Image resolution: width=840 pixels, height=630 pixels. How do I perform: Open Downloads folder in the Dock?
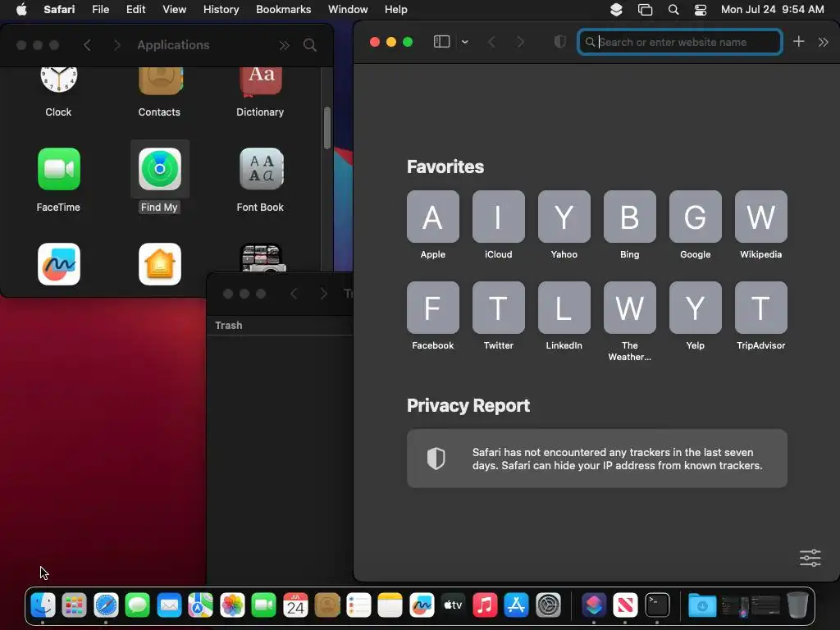click(x=702, y=605)
